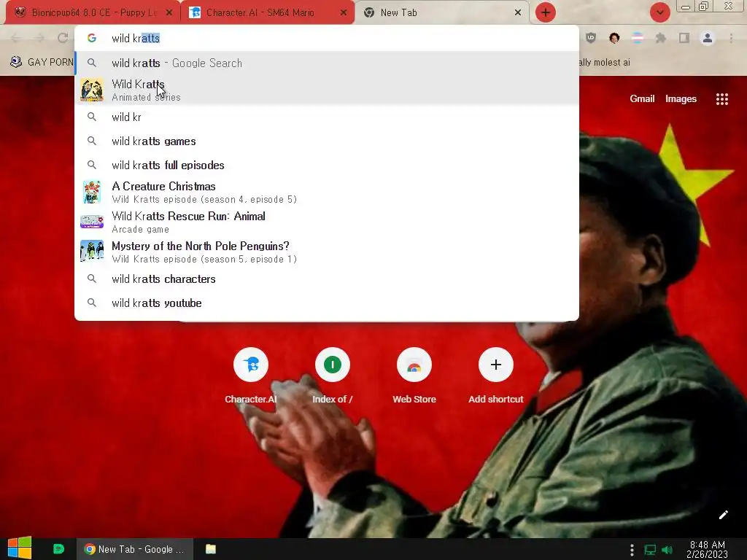The image size is (747, 560).
Task: Click the clock showing 8:48 AM
Action: (x=708, y=550)
